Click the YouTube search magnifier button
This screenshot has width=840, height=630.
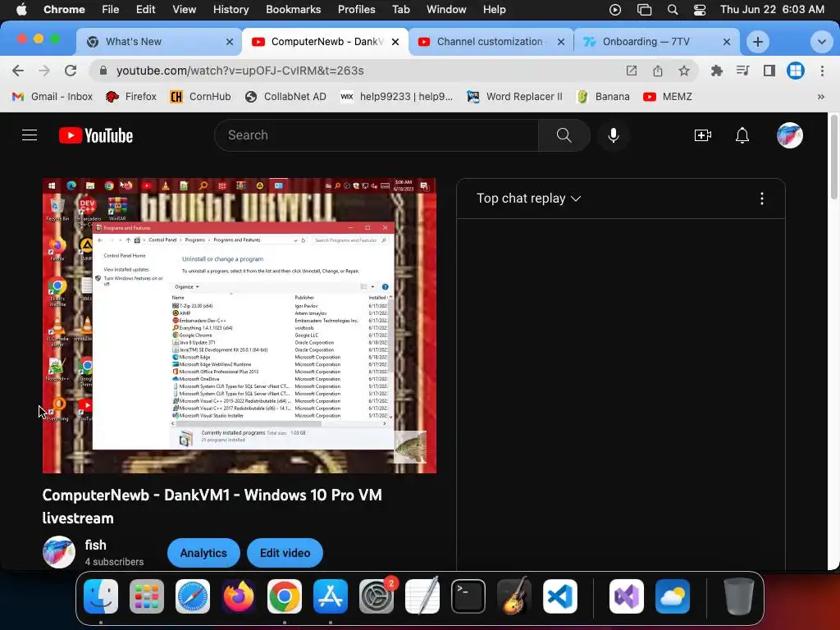[x=564, y=135]
